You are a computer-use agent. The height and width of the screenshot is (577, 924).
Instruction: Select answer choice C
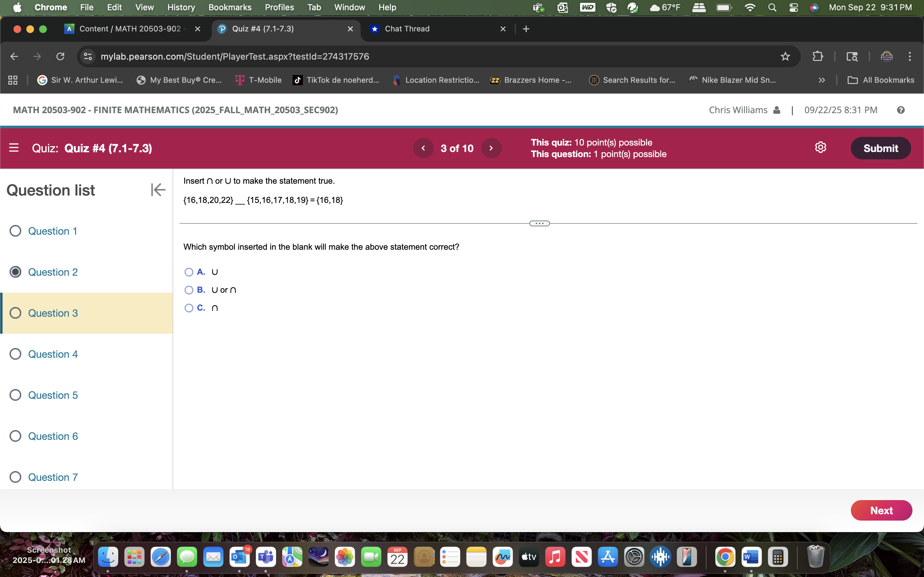click(189, 308)
